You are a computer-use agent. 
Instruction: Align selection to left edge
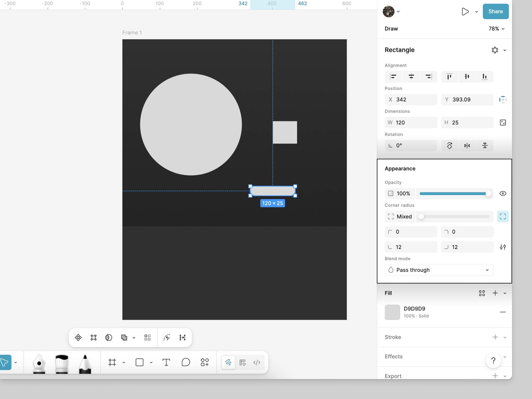coord(393,76)
